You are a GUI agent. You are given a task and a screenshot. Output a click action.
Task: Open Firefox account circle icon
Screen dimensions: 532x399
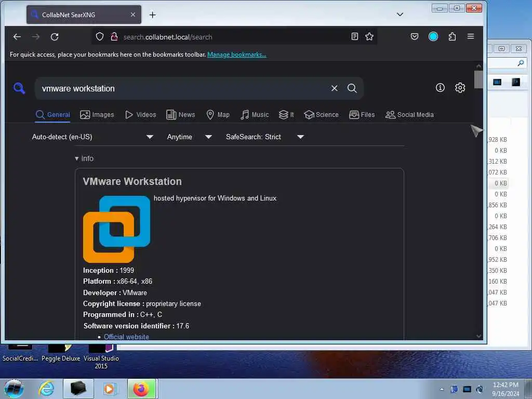433,37
